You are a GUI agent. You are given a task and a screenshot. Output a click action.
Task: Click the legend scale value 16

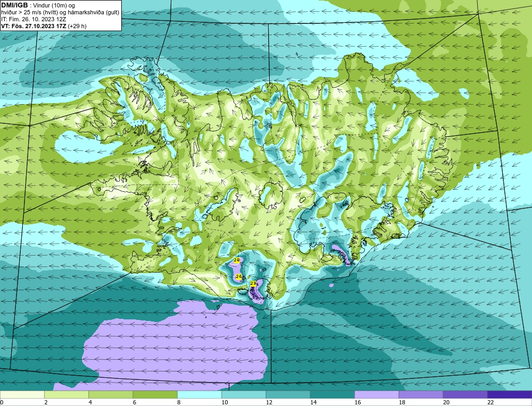[x=358, y=402]
